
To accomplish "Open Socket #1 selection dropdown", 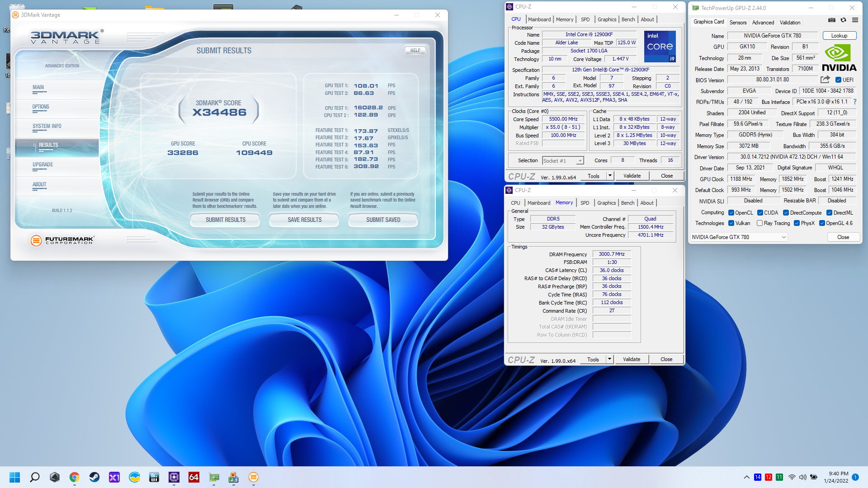I will 563,161.
